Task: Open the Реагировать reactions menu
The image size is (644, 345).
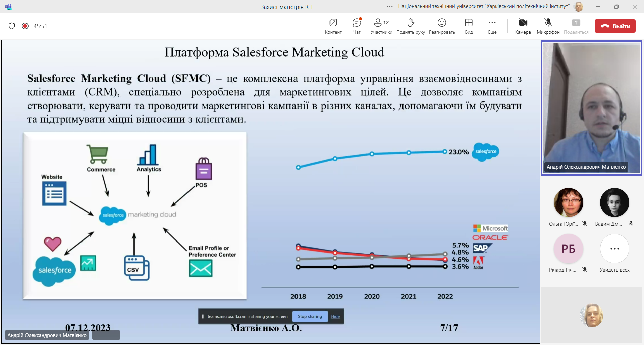Action: (442, 26)
